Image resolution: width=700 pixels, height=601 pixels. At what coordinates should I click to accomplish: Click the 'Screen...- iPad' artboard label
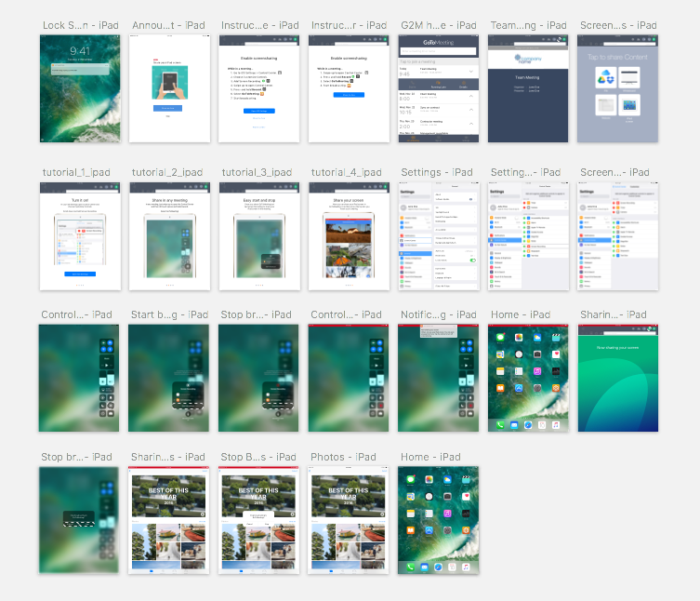pos(614,172)
